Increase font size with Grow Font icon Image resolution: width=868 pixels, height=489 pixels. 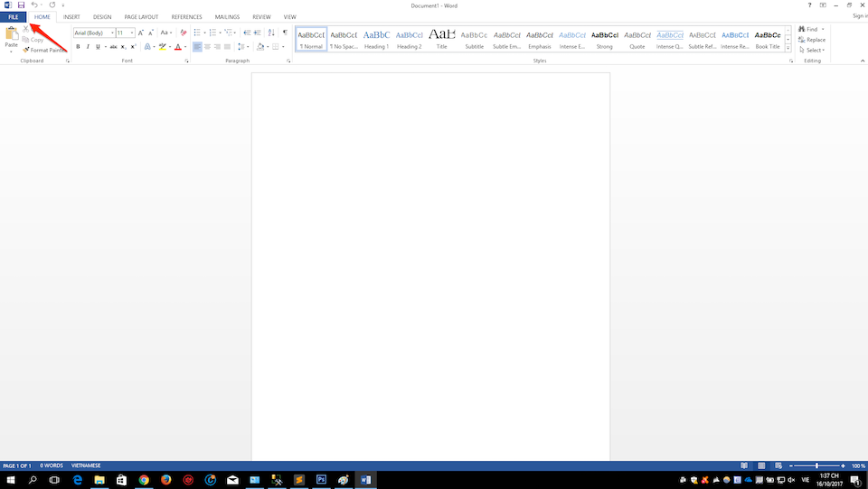click(x=141, y=33)
